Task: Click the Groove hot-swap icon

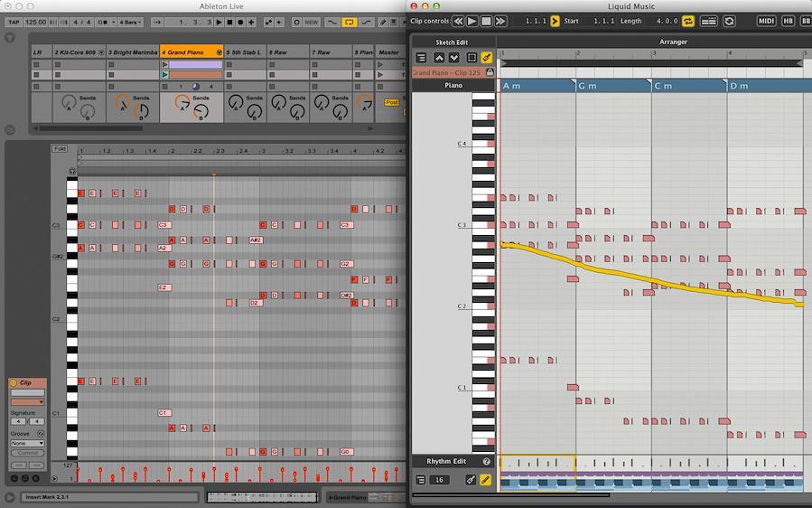Action: click(41, 433)
